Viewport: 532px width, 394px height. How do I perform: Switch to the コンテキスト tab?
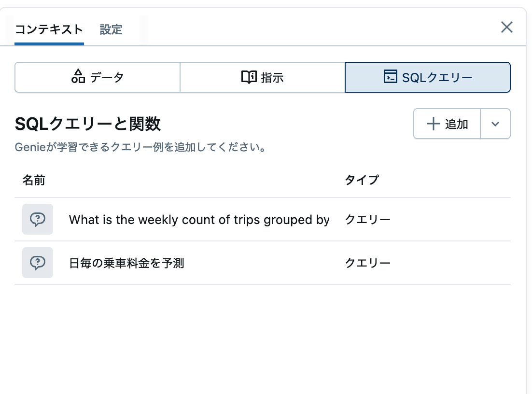(49, 29)
